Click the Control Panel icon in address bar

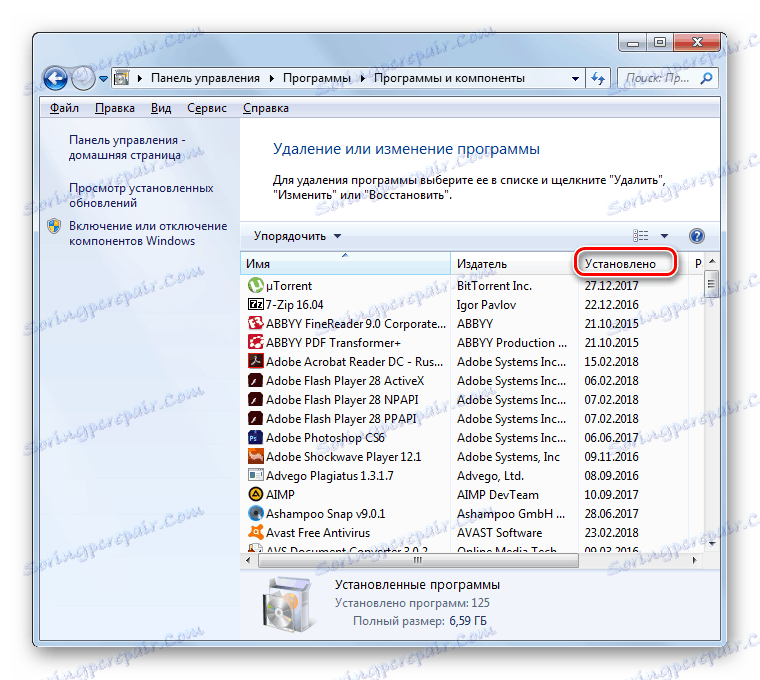(x=122, y=78)
